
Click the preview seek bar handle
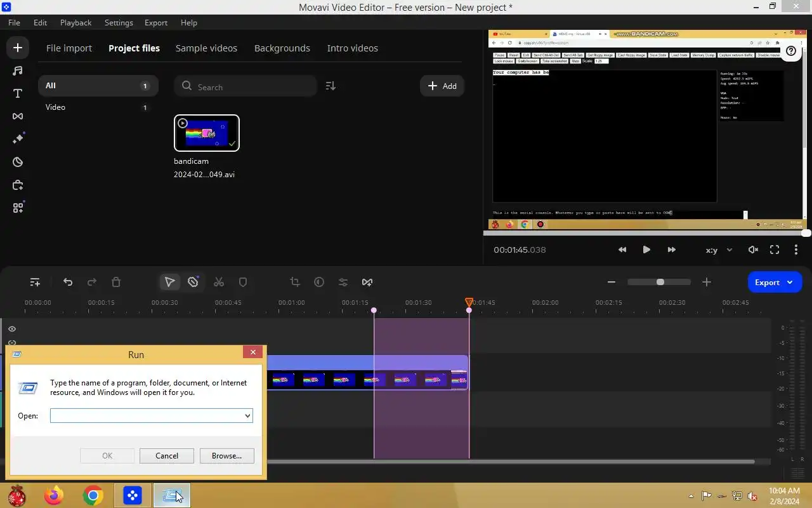(x=806, y=233)
